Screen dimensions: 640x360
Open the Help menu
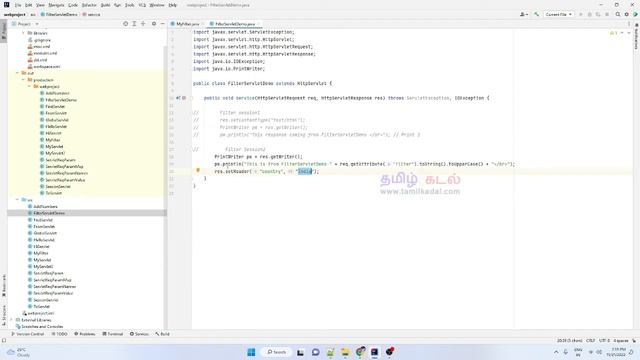(173, 5)
